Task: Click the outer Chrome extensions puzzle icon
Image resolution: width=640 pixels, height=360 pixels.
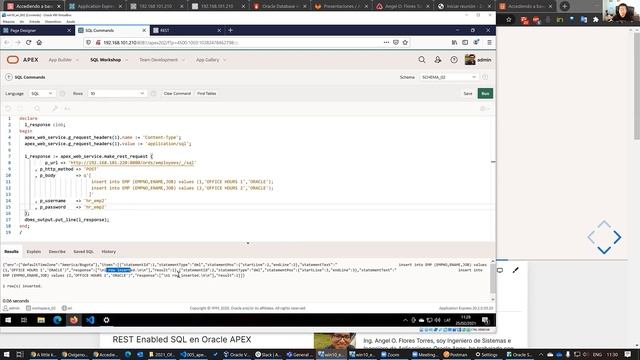Action: [x=596, y=19]
